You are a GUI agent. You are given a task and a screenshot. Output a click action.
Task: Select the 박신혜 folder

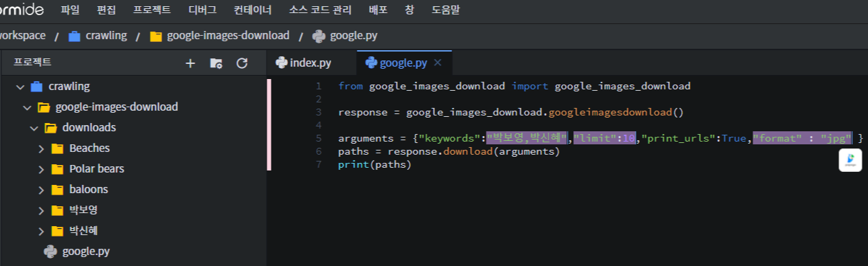[83, 231]
